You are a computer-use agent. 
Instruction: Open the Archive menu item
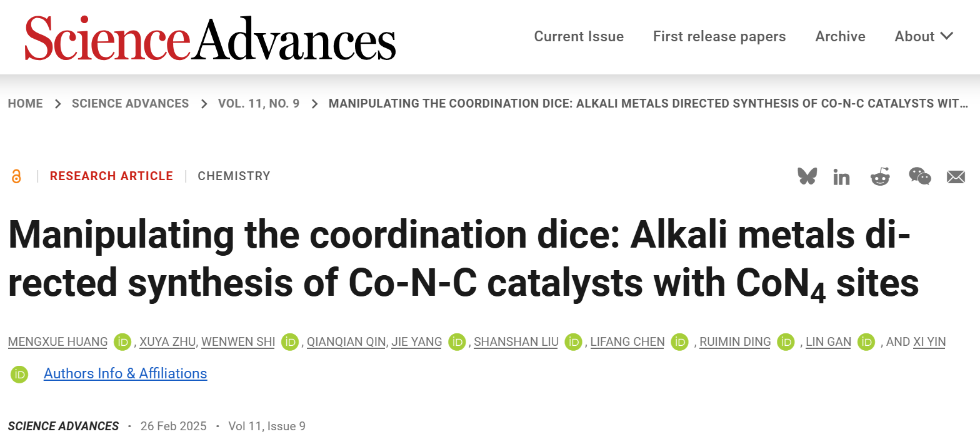pos(840,36)
